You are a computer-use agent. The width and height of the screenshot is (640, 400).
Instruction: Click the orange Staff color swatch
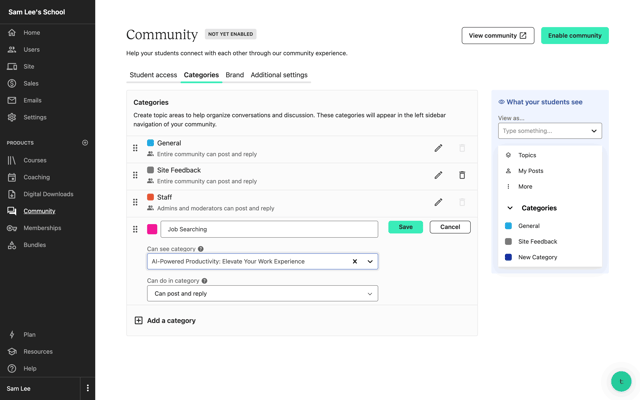click(150, 197)
